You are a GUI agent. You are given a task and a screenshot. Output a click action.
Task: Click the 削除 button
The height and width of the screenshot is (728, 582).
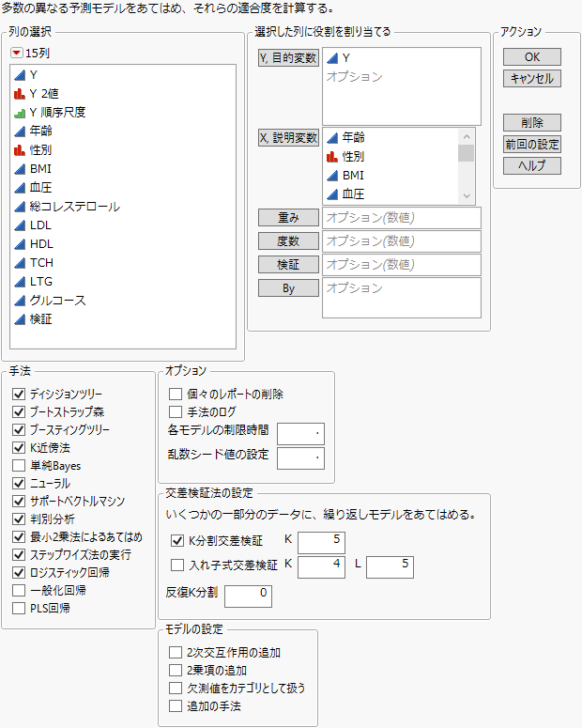coord(532,122)
